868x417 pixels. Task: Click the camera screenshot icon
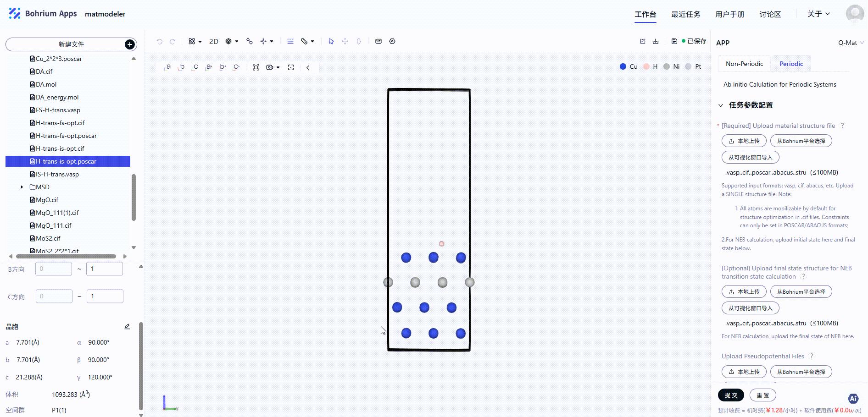click(x=270, y=67)
